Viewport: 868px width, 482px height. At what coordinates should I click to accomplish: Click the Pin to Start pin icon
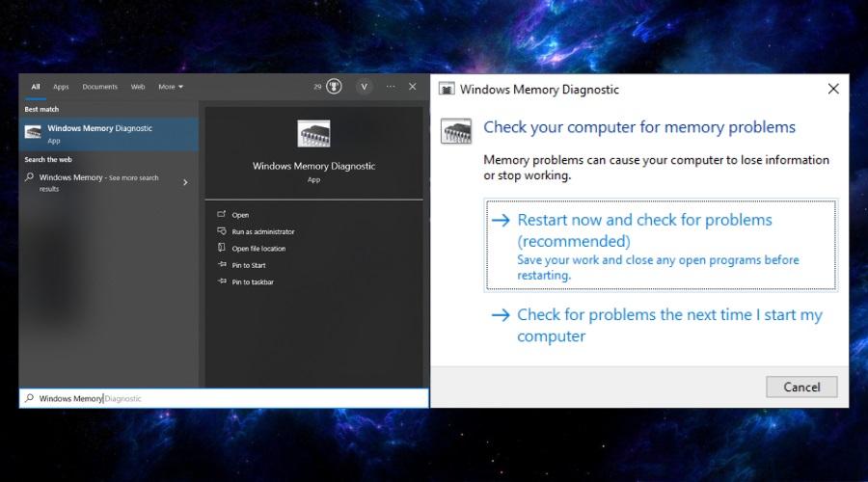coord(222,264)
